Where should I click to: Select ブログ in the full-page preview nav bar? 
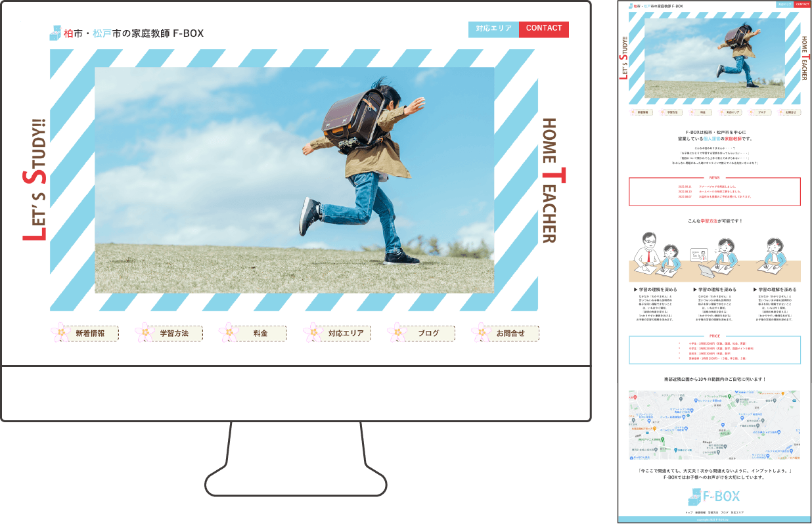coord(761,112)
